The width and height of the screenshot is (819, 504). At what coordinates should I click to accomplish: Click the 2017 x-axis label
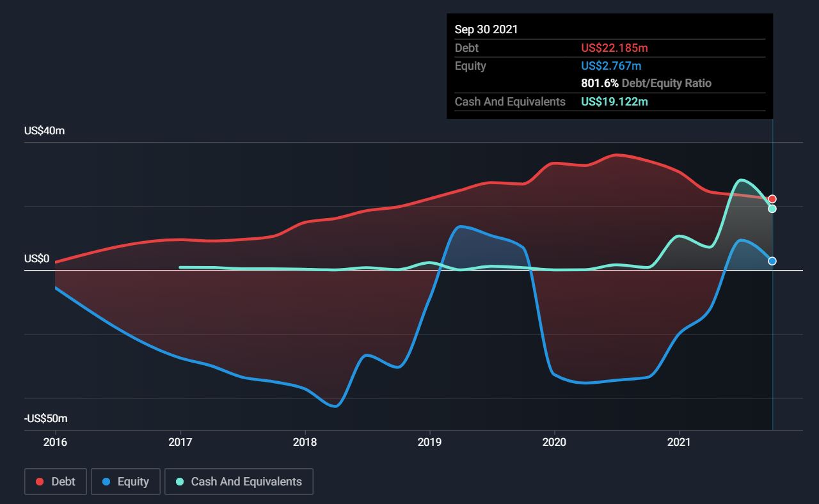pyautogui.click(x=180, y=442)
